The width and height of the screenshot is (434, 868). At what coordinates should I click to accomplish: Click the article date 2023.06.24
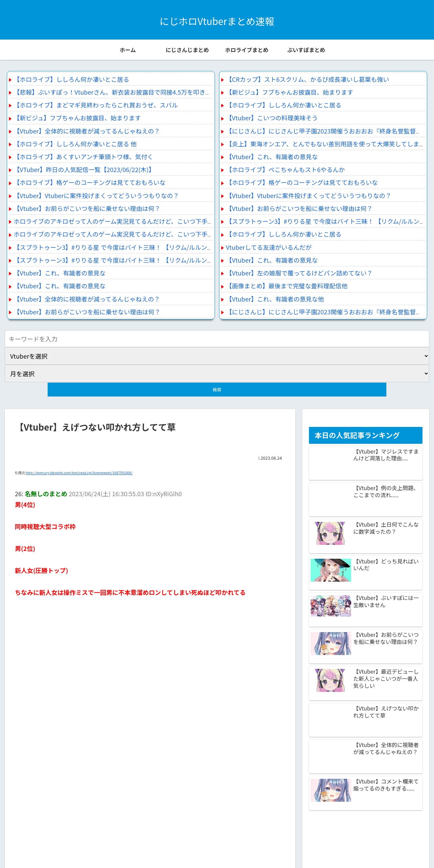point(271,458)
